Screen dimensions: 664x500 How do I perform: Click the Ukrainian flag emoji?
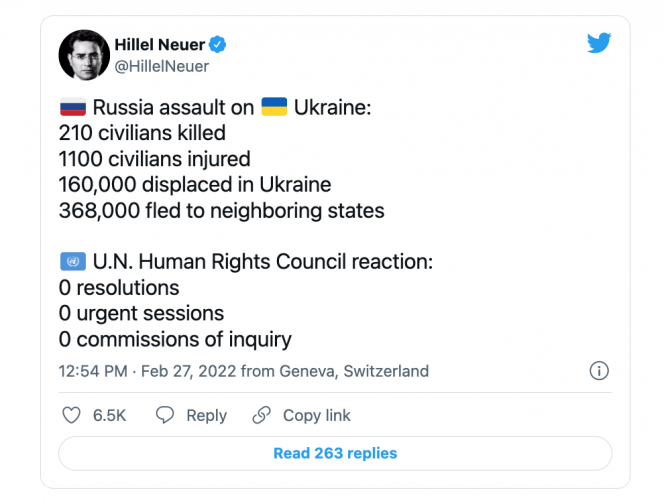(273, 106)
